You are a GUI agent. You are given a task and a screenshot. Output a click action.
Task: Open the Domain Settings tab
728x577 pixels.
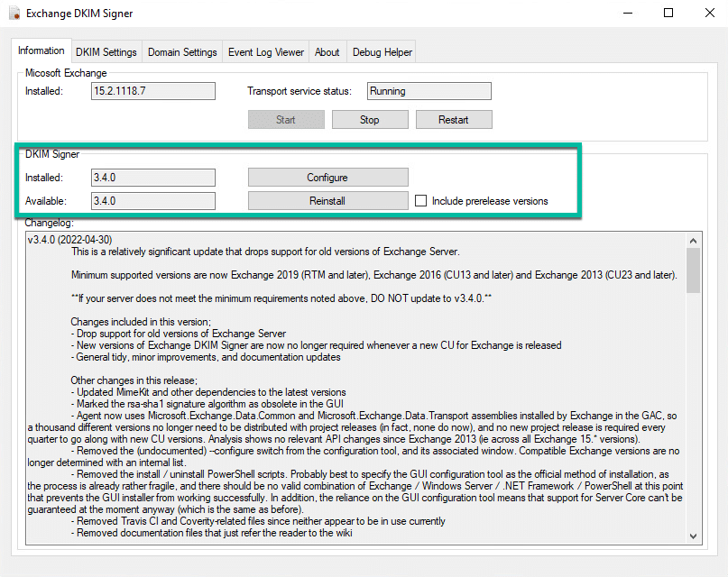(x=182, y=52)
